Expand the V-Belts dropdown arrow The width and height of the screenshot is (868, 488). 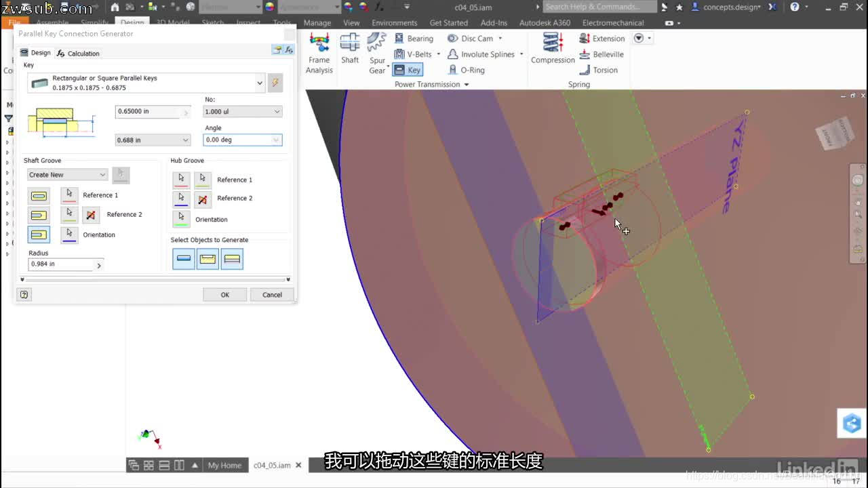tap(438, 54)
